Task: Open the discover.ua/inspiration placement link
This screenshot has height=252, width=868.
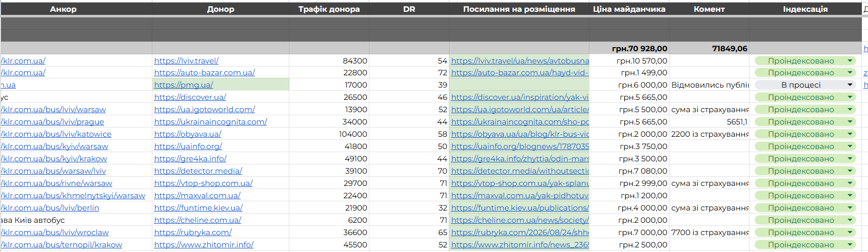Action: (x=520, y=97)
